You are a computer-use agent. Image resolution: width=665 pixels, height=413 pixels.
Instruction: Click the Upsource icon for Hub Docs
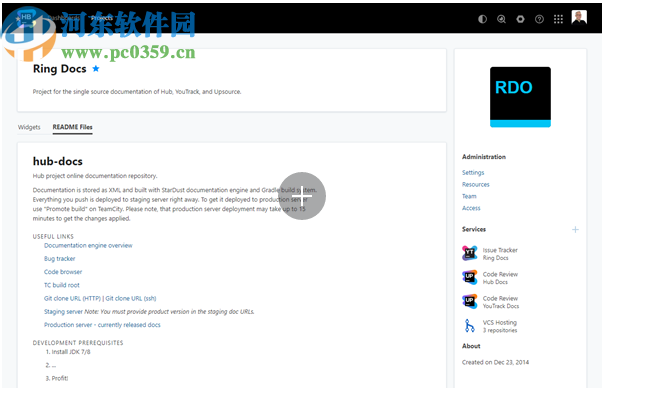pos(469,277)
